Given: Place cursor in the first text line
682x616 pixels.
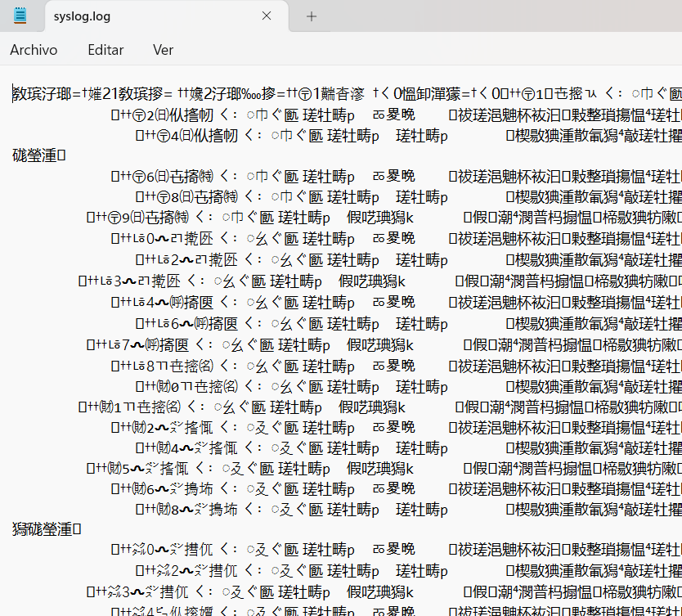Looking at the screenshot, I should pos(347,93).
